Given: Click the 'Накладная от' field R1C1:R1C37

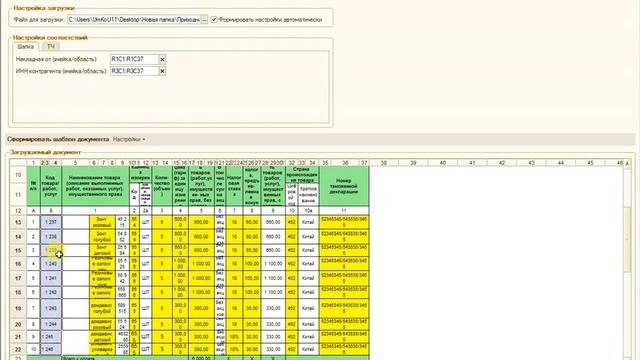Looking at the screenshot, I should pos(134,60).
